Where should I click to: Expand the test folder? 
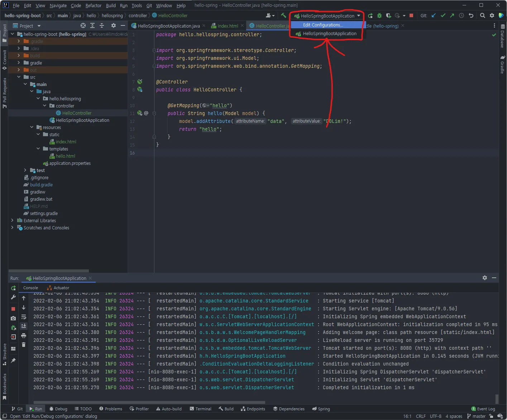[x=25, y=170]
